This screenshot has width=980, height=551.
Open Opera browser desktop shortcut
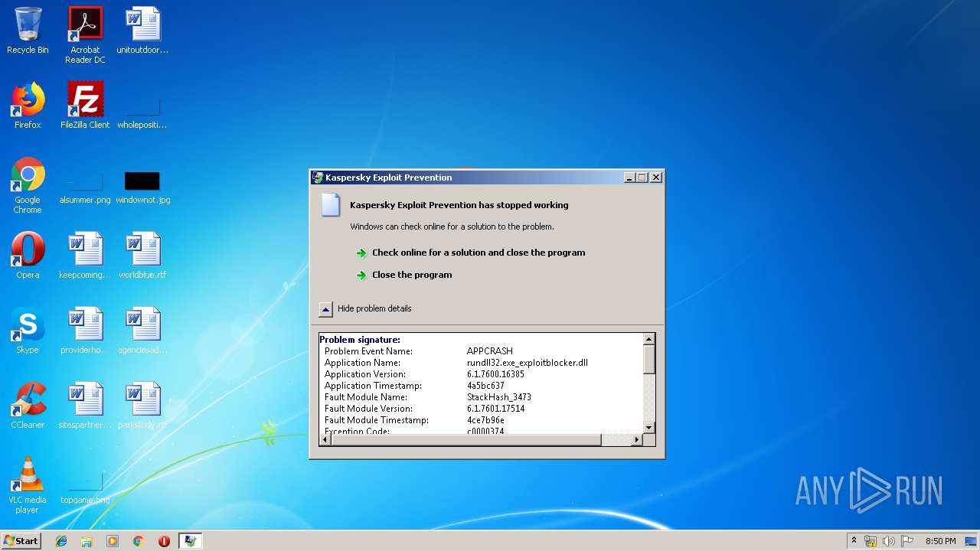point(28,256)
